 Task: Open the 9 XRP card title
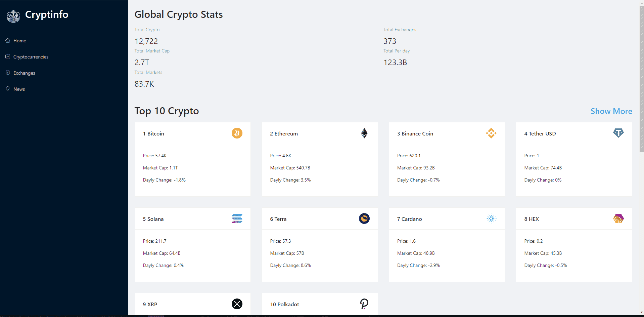tap(150, 304)
